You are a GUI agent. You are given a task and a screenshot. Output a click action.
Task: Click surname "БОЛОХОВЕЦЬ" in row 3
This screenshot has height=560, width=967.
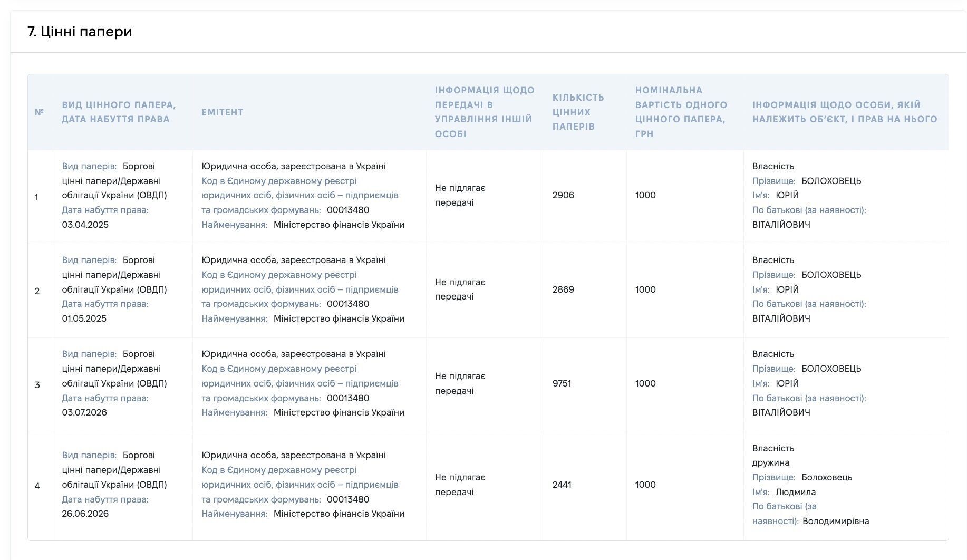(x=831, y=369)
